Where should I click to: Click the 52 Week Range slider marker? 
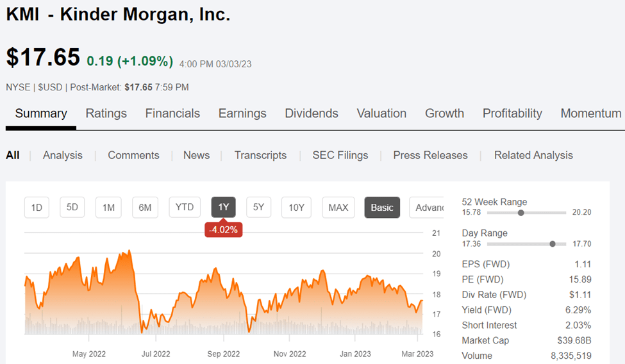pyautogui.click(x=521, y=213)
